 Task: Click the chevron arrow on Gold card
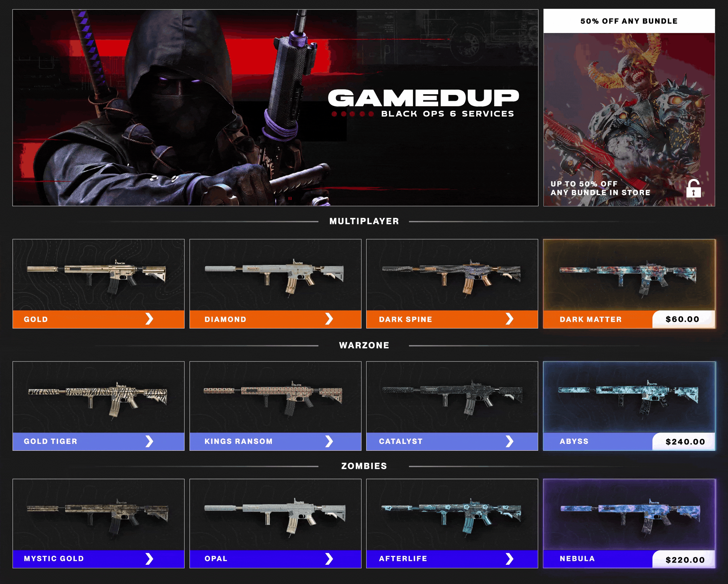point(149,319)
